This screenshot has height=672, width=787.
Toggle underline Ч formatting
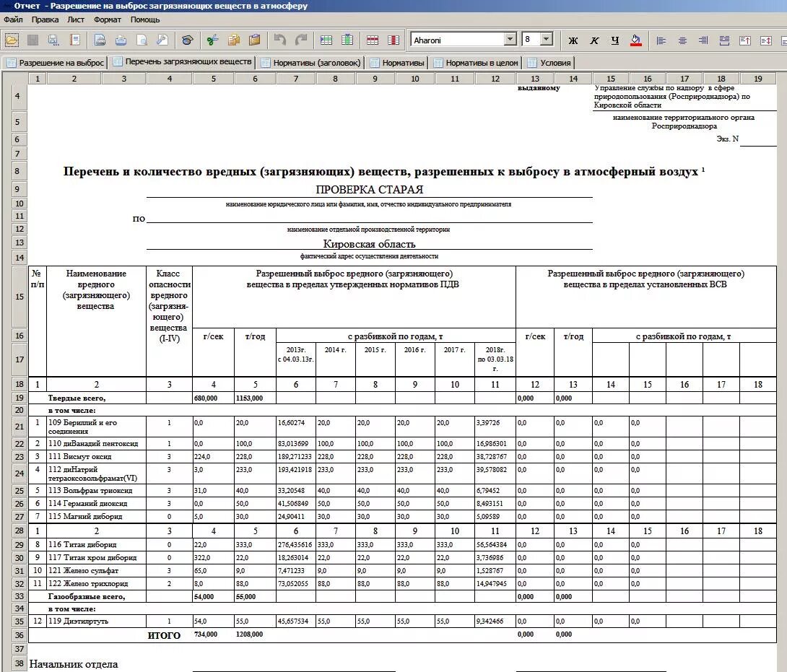pyautogui.click(x=615, y=40)
